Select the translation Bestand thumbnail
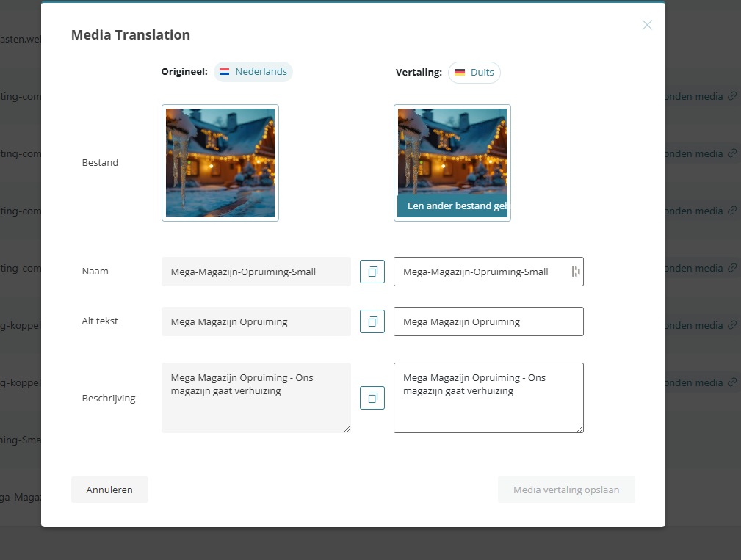Screen dimensions: 741x560 coord(452,163)
